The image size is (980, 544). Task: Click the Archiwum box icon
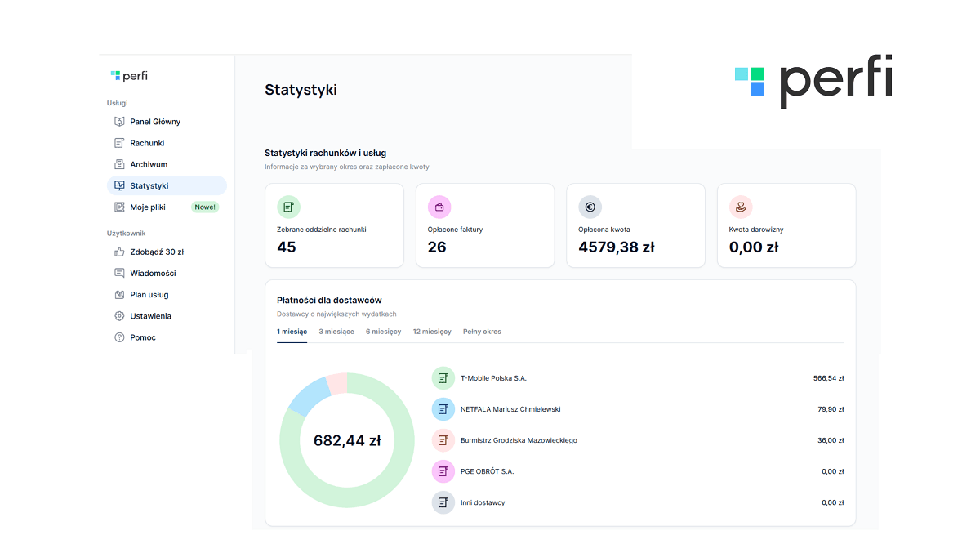click(x=119, y=164)
